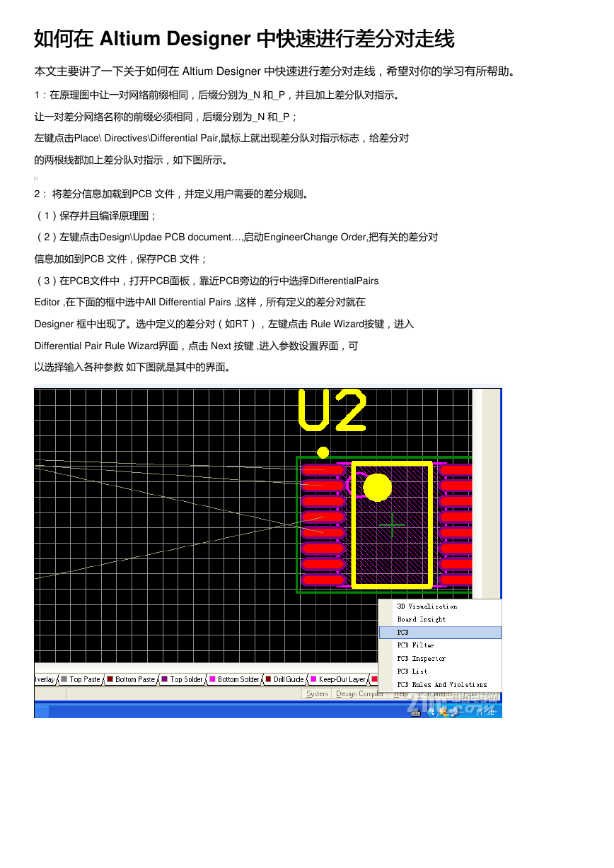Open the System panel button
The height and width of the screenshot is (868, 614).
[317, 694]
